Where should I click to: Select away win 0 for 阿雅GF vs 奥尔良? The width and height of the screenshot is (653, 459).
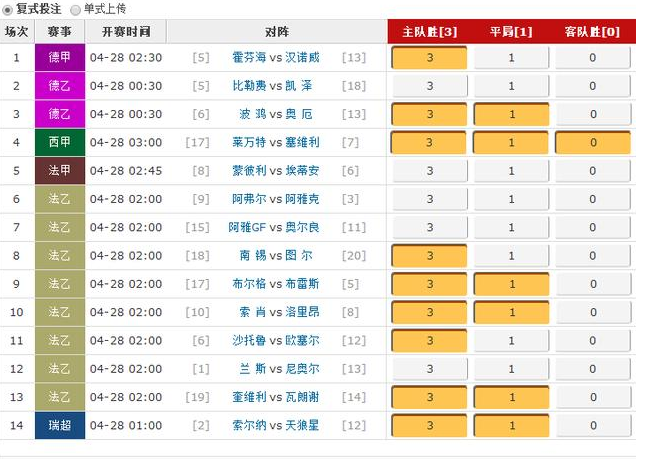click(x=593, y=227)
